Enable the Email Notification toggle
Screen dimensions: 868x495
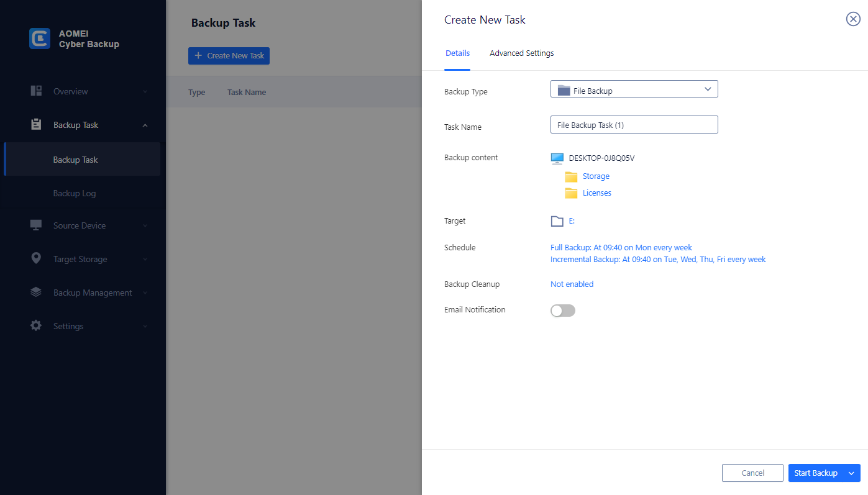coord(563,311)
